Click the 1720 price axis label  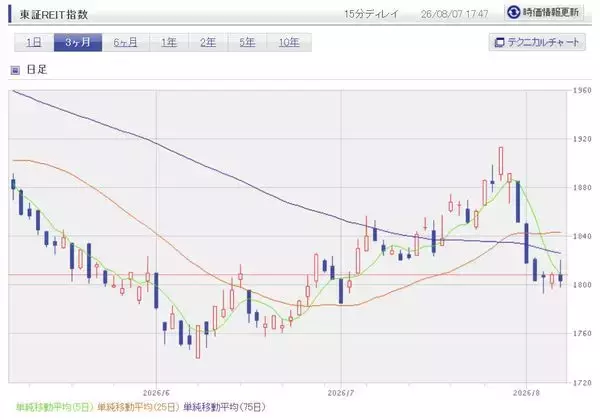click(582, 382)
